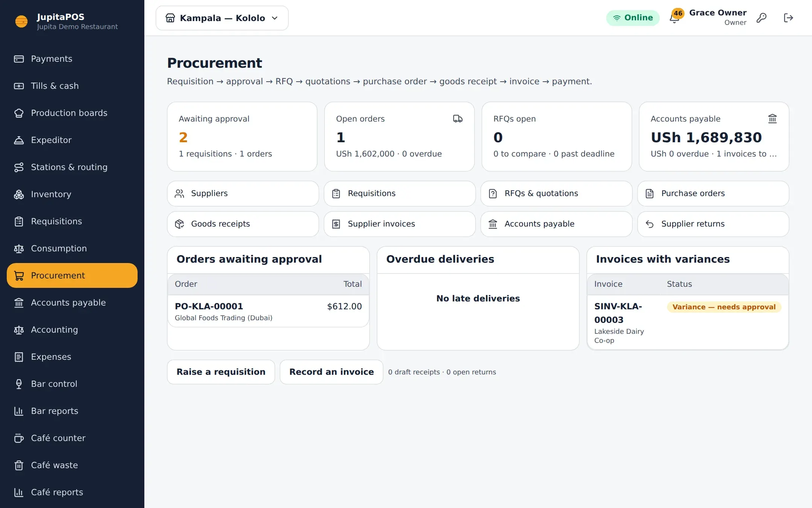Click the Consumption scales icon
This screenshot has width=812, height=508.
tap(19, 248)
